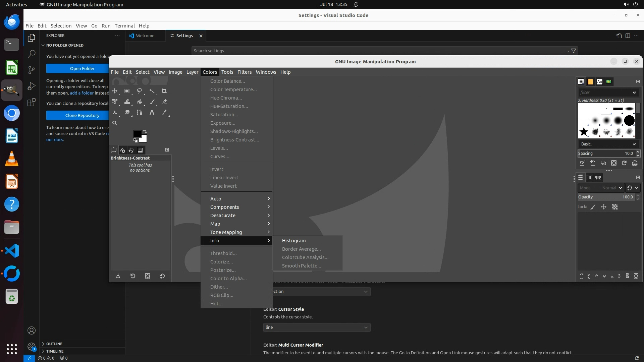The width and height of the screenshot is (644, 362).
Task: Select the Eraser tool
Action: point(164,102)
